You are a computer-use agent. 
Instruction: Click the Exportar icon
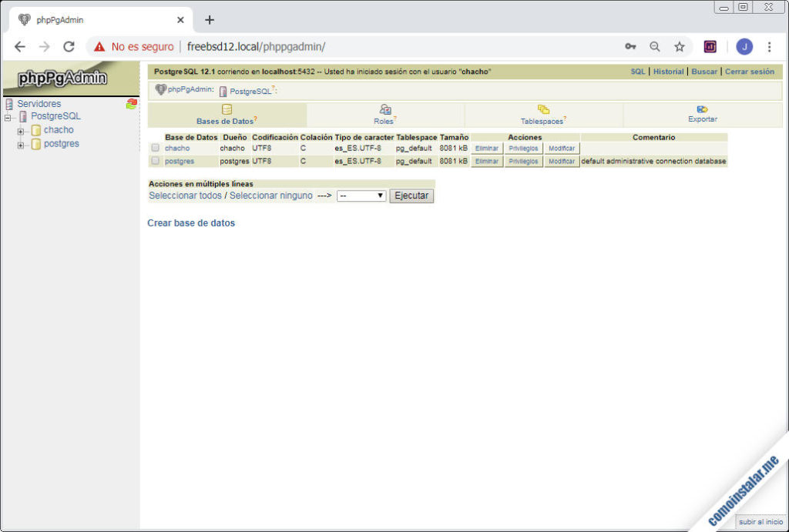(702, 109)
